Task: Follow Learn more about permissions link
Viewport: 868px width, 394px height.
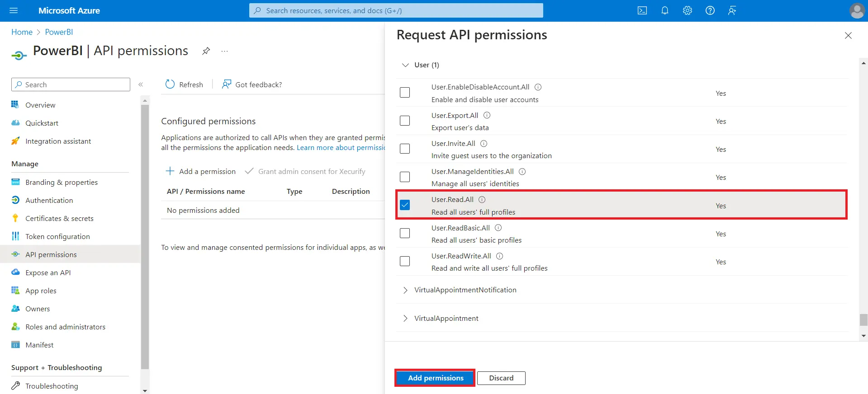Action: [341, 148]
